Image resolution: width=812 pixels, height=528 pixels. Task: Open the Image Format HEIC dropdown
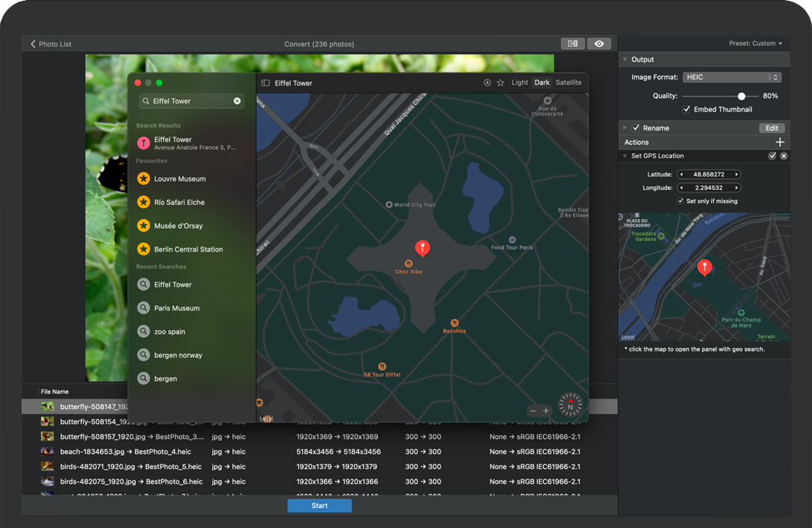coord(731,77)
